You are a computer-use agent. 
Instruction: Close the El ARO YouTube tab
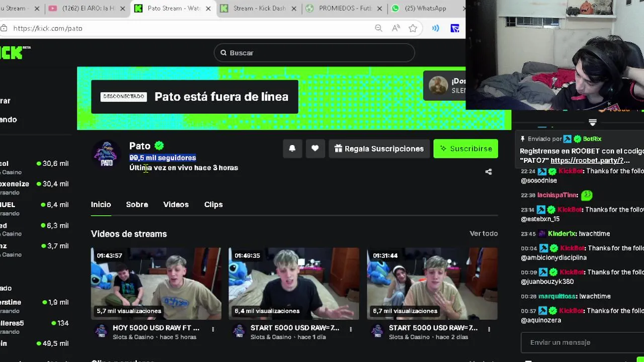click(122, 9)
